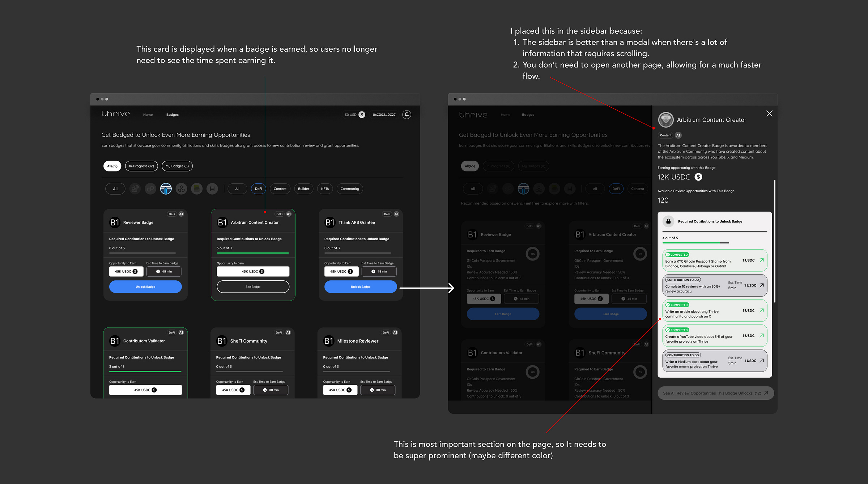This screenshot has height=484, width=868.
Task: Open the arrow on the KYC Gitcoin Passport row
Action: pyautogui.click(x=761, y=260)
